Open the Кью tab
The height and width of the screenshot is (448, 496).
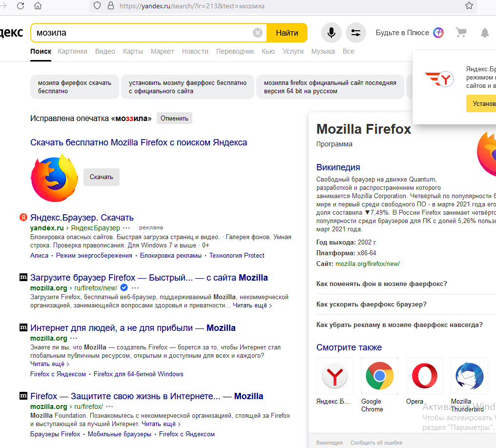(x=268, y=51)
